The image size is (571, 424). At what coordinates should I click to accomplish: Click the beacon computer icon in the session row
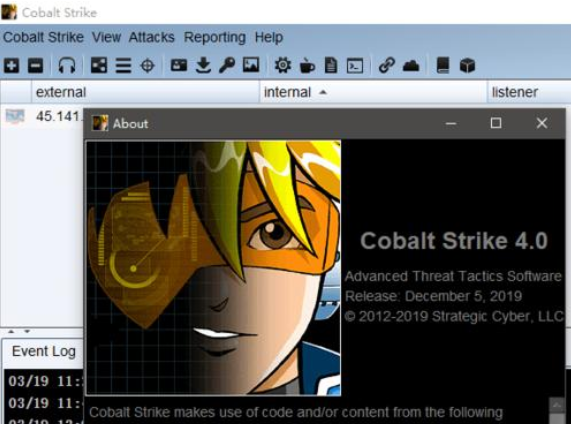15,117
